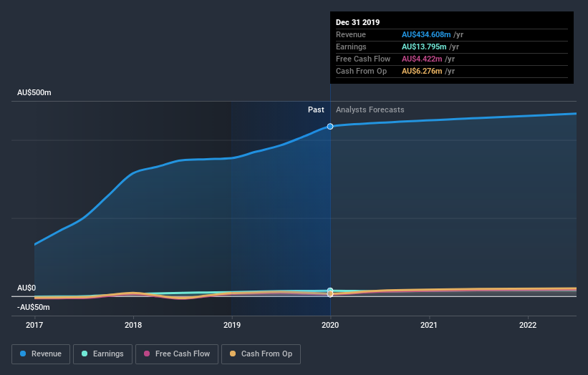Select the earnings data point at 2020
The image size is (588, 375).
pyautogui.click(x=330, y=291)
